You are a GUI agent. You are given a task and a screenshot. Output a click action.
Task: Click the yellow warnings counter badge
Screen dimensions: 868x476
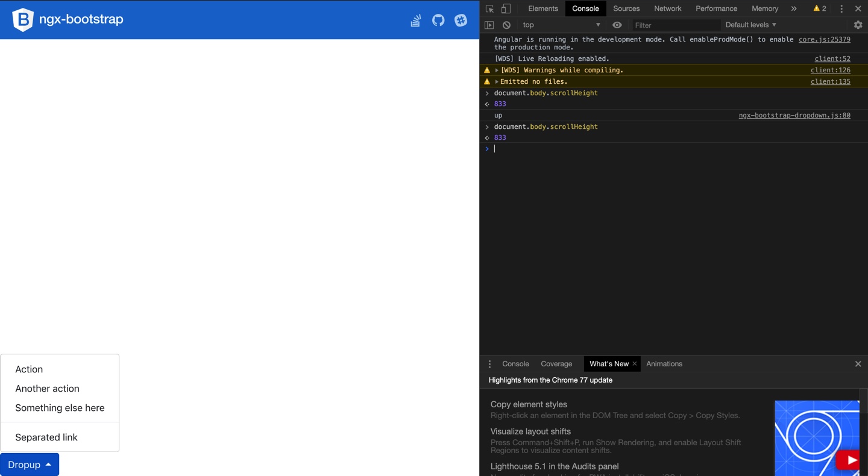pyautogui.click(x=819, y=8)
